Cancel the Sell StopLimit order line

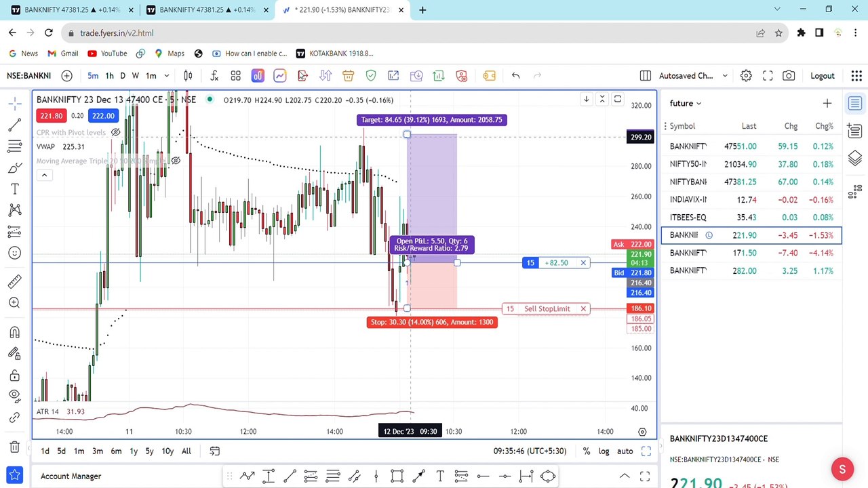583,309
